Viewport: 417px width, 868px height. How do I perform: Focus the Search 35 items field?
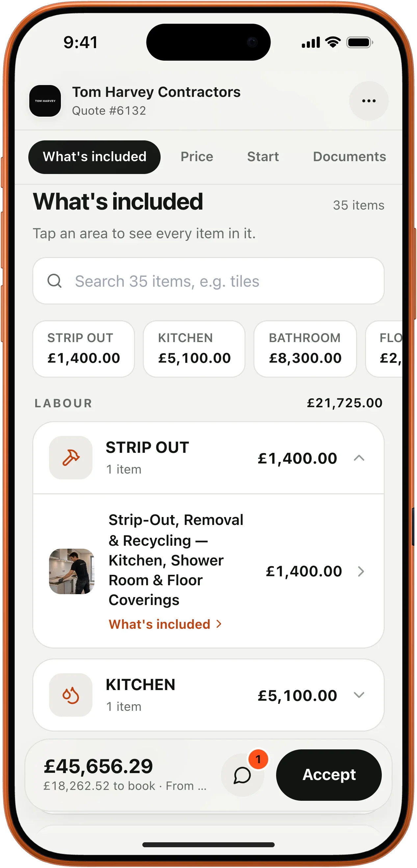click(208, 281)
